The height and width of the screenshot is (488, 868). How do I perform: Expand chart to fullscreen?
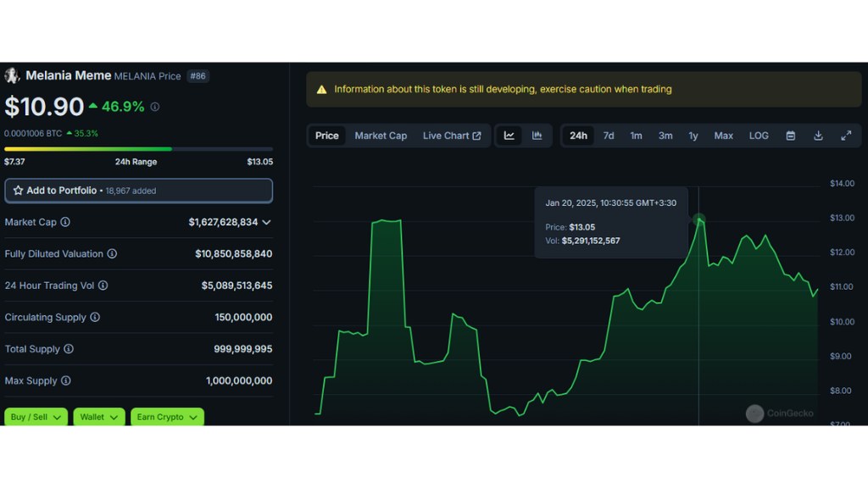point(846,136)
